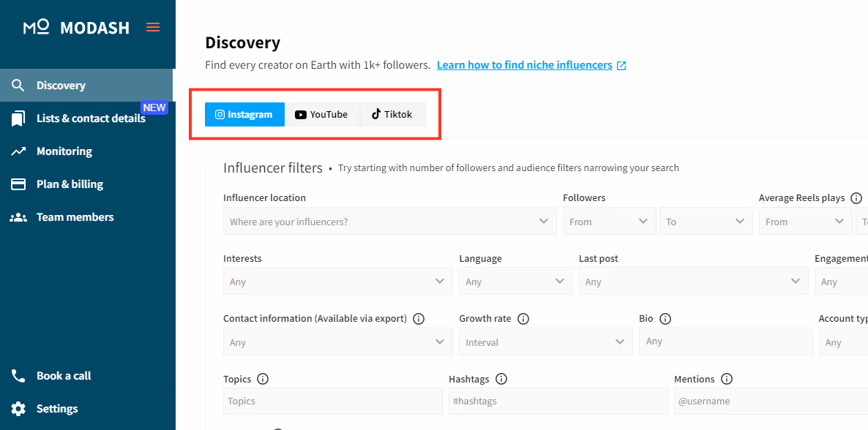Click the external link icon beside niche influencers
The image size is (868, 430).
coord(621,65)
